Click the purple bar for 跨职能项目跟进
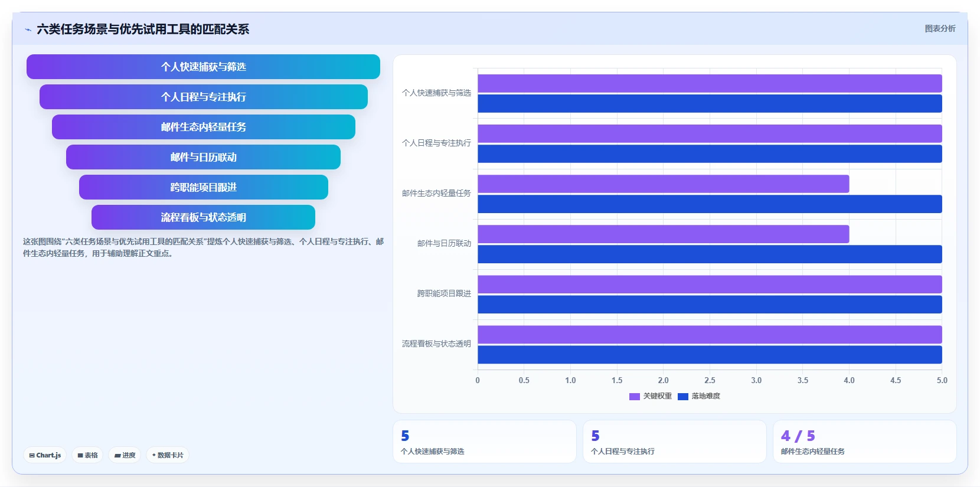This screenshot has width=980, height=487. point(710,284)
